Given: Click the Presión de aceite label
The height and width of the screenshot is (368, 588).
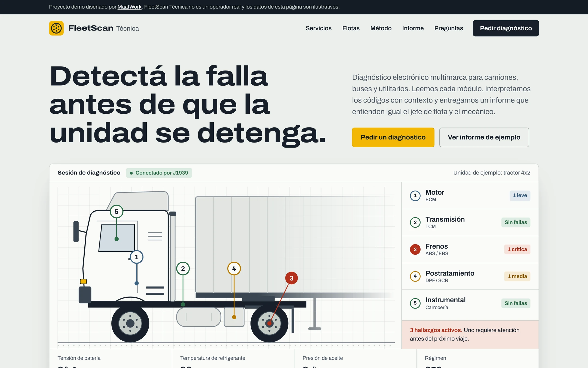Looking at the screenshot, I should click(x=323, y=358).
